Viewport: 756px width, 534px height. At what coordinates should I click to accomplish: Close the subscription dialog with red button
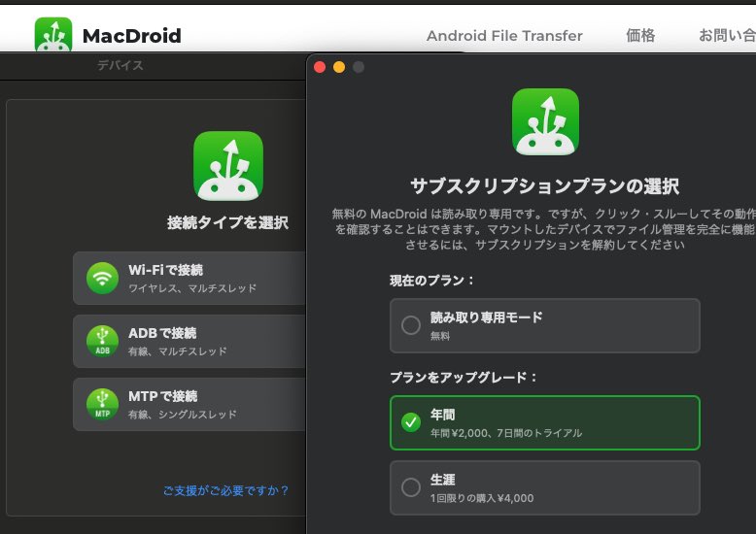click(x=320, y=67)
